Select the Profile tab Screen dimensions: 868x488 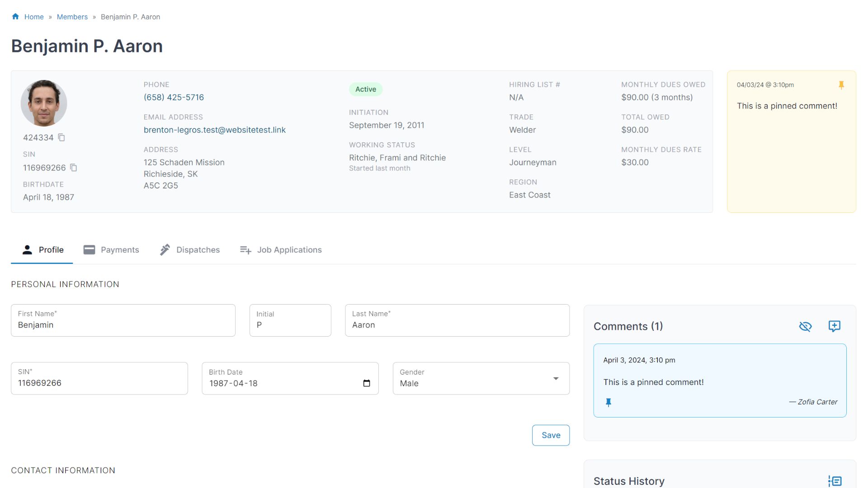[42, 250]
